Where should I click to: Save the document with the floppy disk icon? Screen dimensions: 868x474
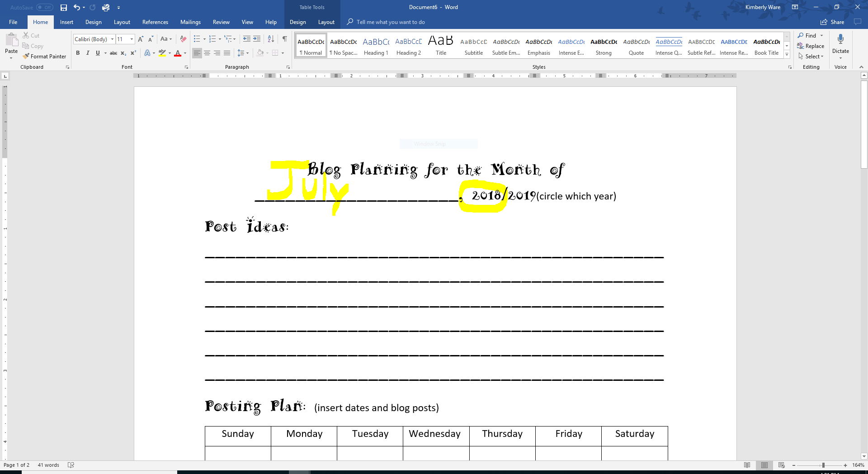click(64, 7)
